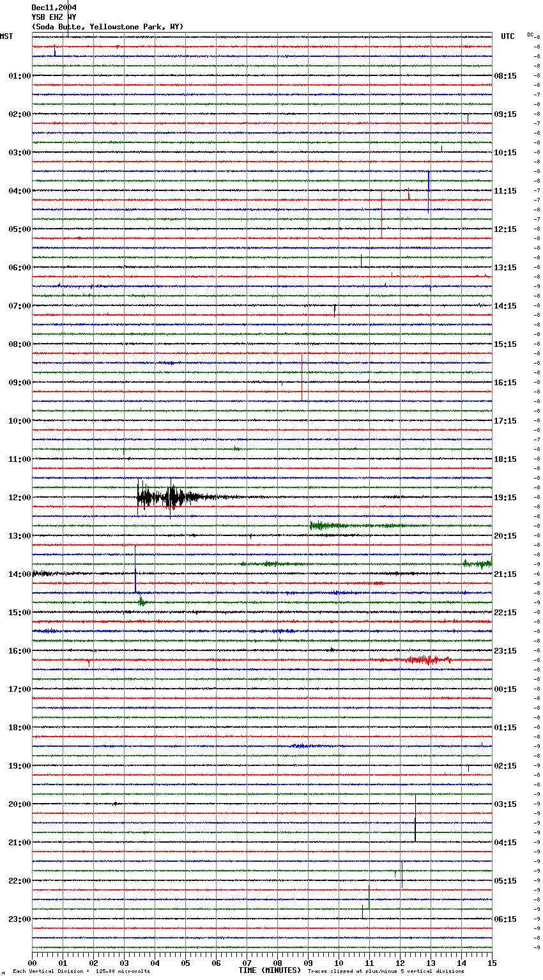543x980 pixels.
Task: Click the Traces clipped at plus/minus 5 note
Action: click(x=386, y=971)
